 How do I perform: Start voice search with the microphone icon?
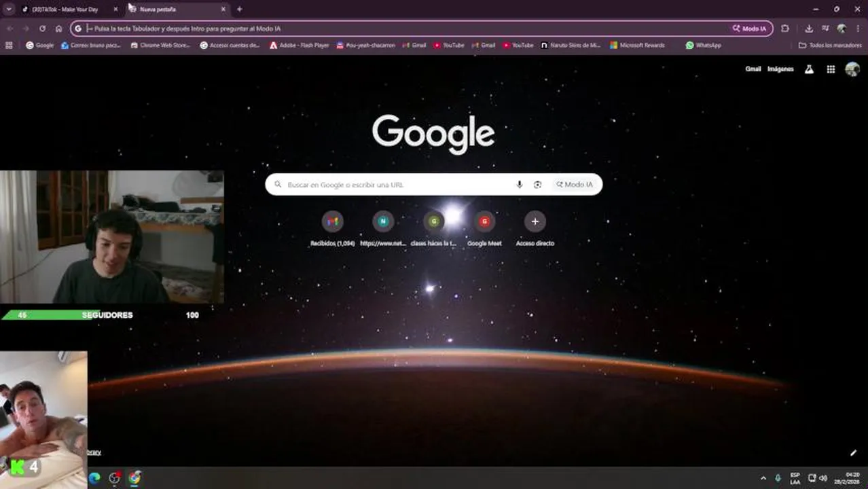coord(520,185)
